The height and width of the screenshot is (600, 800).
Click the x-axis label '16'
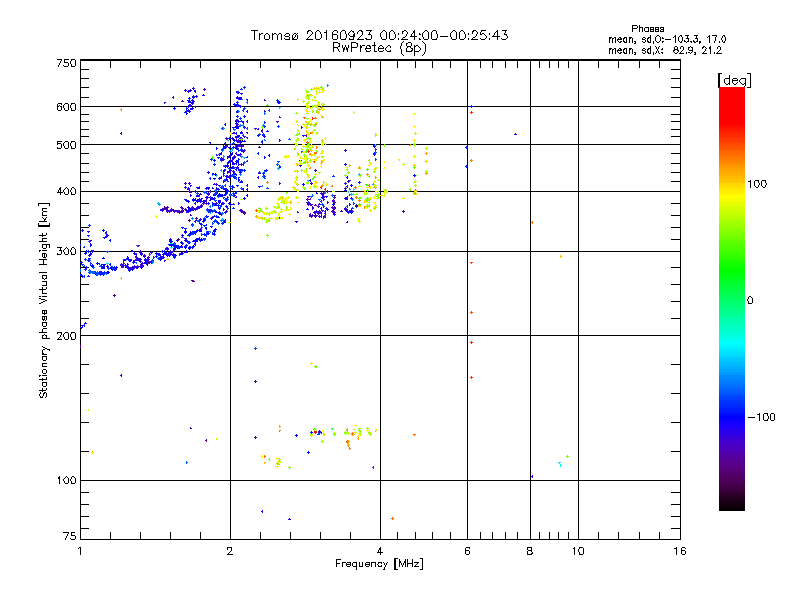tap(680, 551)
